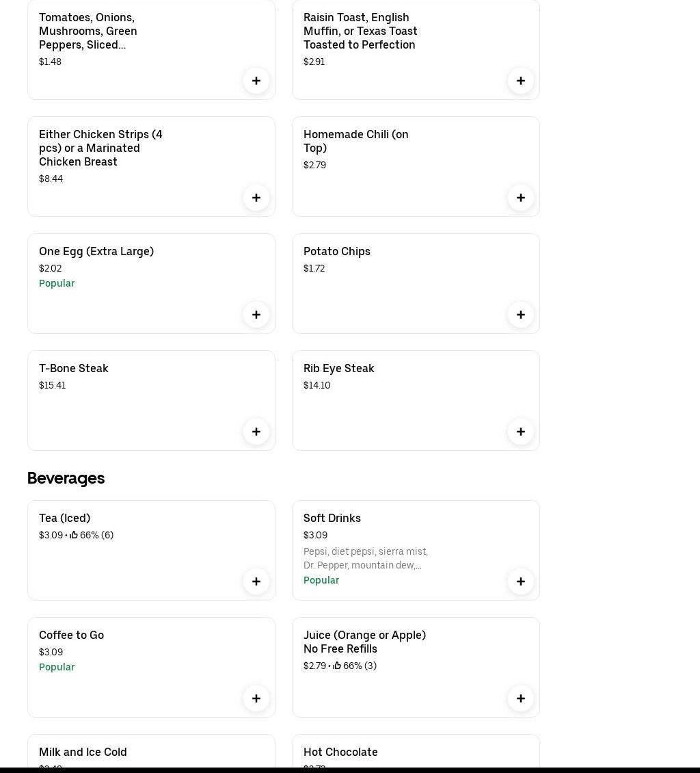Add Homemade Chili (on Top) plus icon
Screen dimensions: 700x773
pyautogui.click(x=521, y=198)
